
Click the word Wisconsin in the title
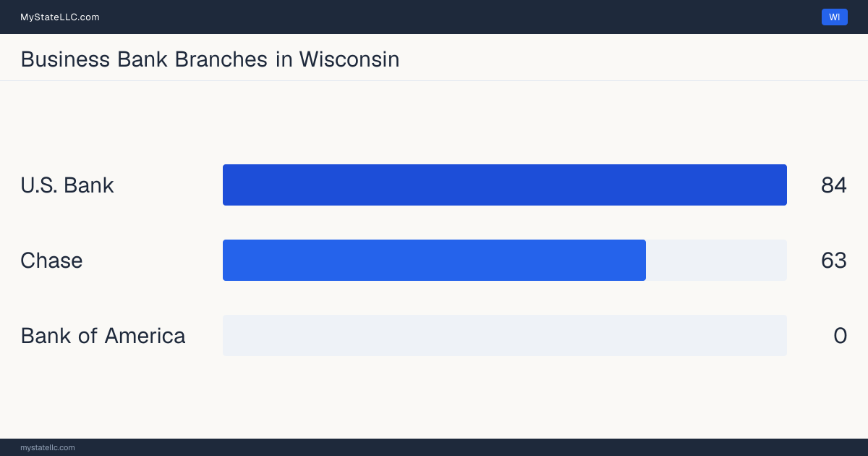pos(349,59)
